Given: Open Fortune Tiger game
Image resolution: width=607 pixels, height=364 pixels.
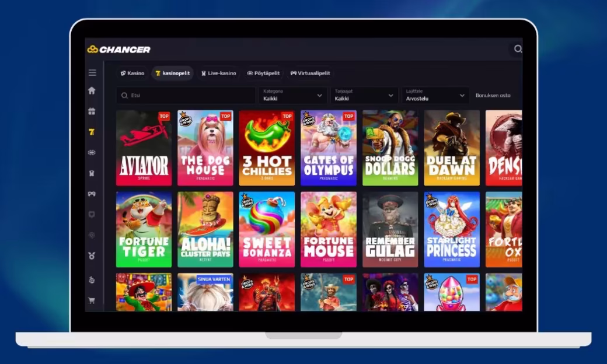Looking at the screenshot, I should (x=144, y=229).
